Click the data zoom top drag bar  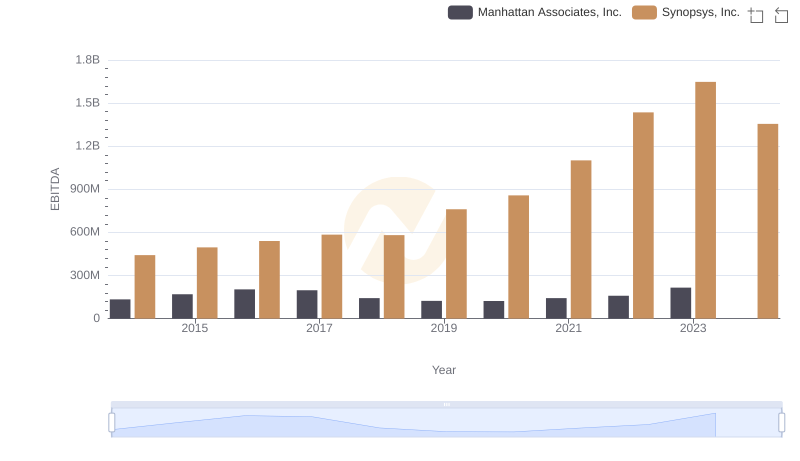(446, 404)
